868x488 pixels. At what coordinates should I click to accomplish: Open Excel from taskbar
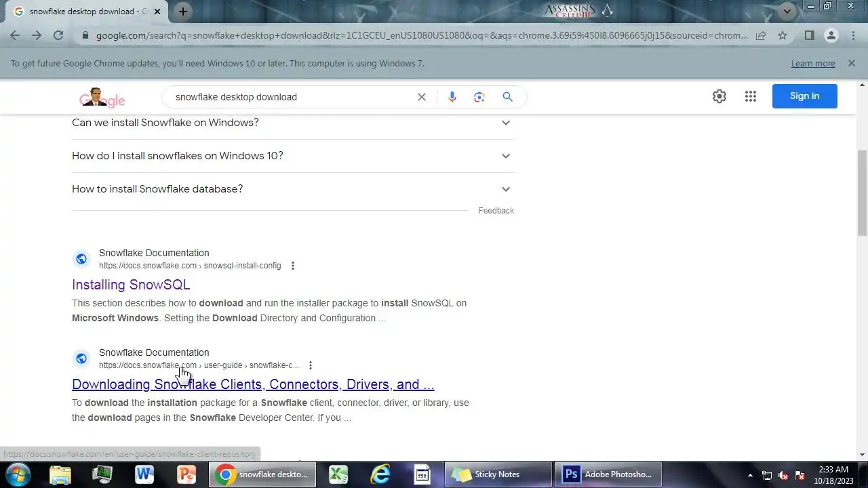tap(338, 474)
